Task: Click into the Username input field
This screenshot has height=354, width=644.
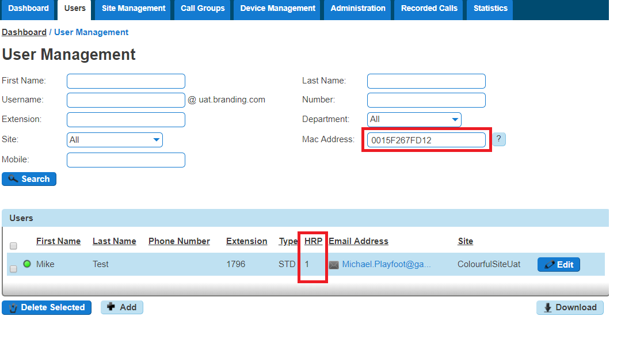Action: click(126, 100)
